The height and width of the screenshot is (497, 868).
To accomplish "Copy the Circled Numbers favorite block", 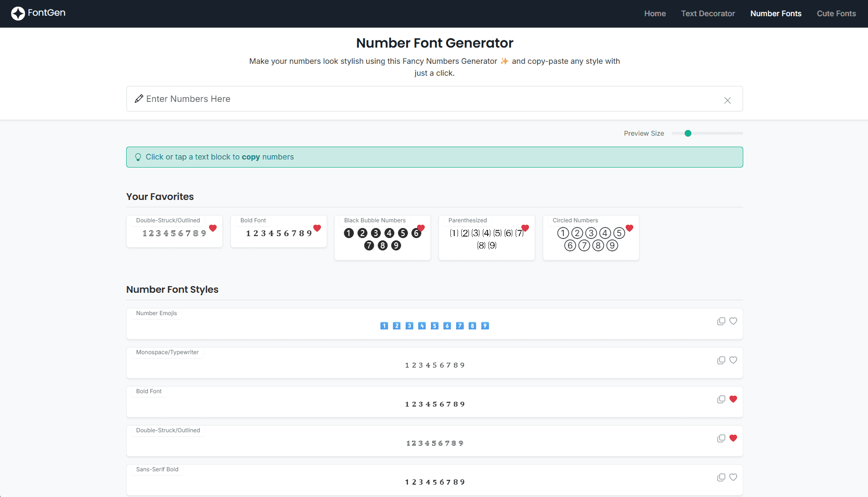I will pyautogui.click(x=590, y=239).
